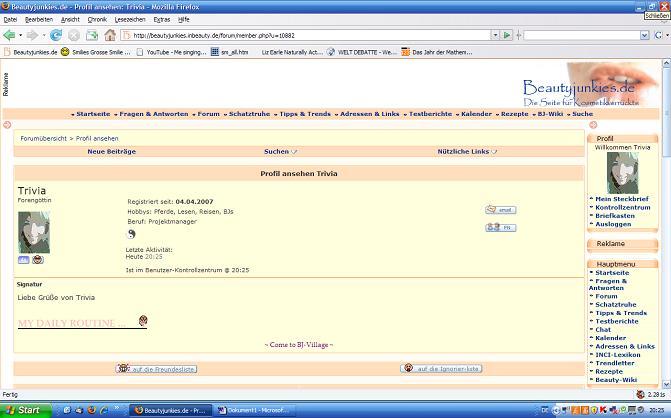Open Fragen & Antworten in top navigation bar
Image resolution: width=671 pixels, height=418 pixels.
pyautogui.click(x=154, y=114)
